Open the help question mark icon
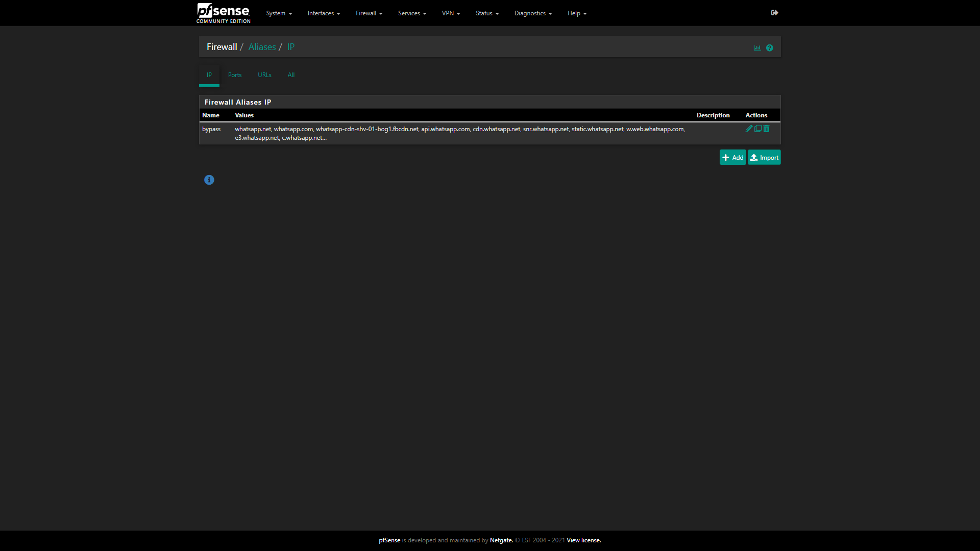The image size is (980, 551). coord(770,48)
